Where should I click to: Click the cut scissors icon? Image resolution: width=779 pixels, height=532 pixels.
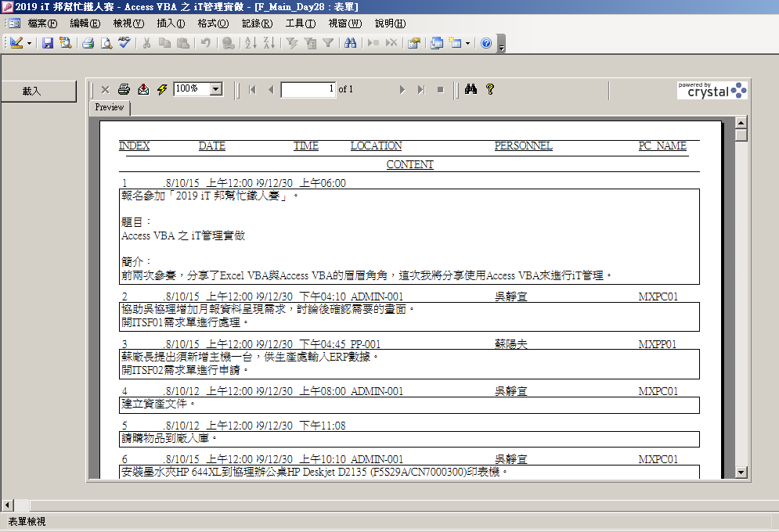[146, 43]
